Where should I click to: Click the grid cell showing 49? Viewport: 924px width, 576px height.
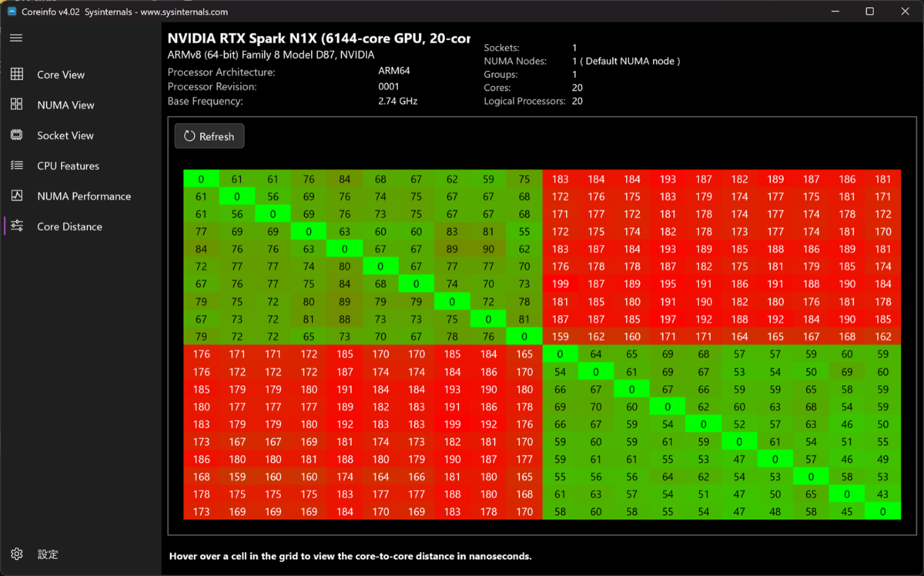pos(882,459)
